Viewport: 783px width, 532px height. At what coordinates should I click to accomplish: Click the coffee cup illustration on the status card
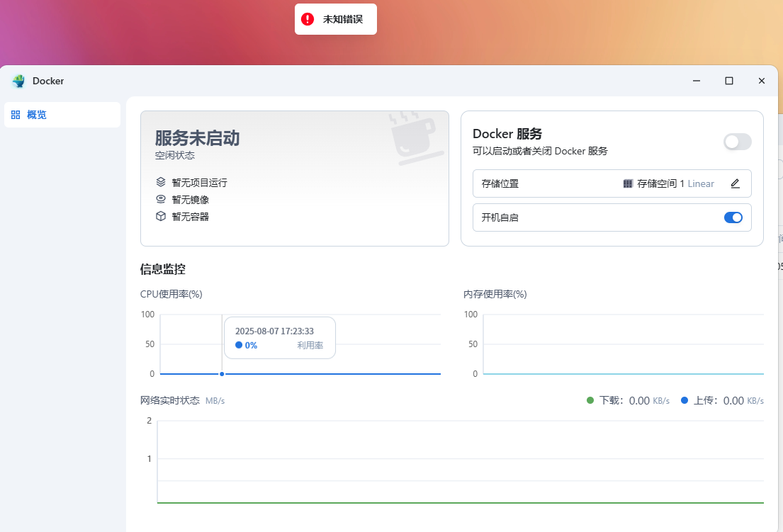coord(416,137)
